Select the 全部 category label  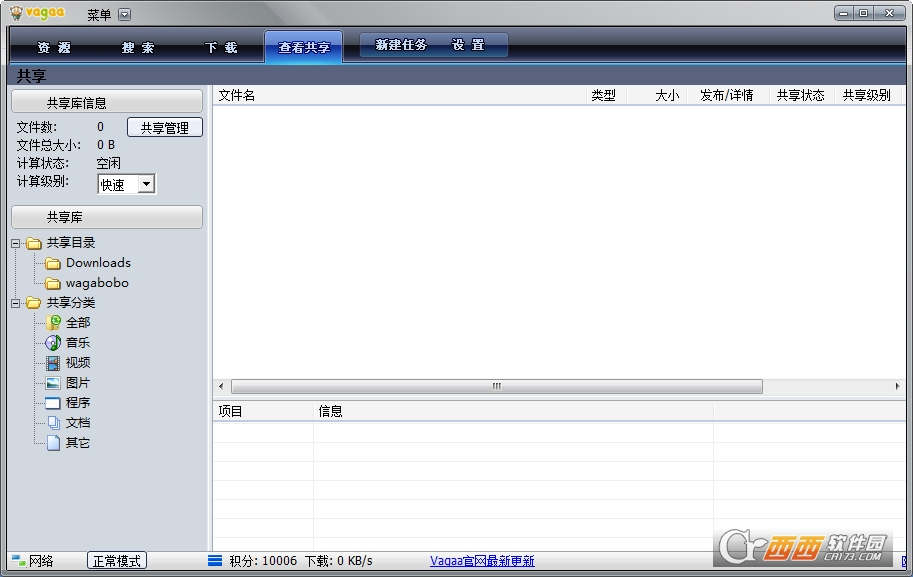[x=77, y=323]
